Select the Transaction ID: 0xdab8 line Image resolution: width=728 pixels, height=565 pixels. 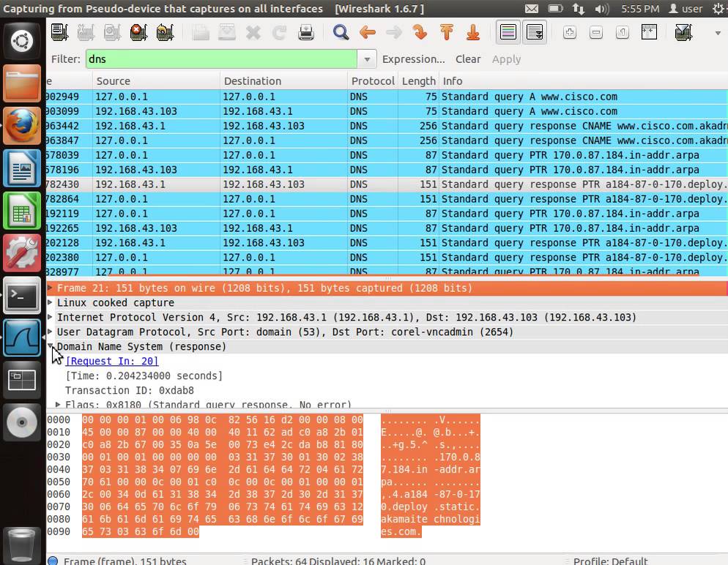point(130,390)
